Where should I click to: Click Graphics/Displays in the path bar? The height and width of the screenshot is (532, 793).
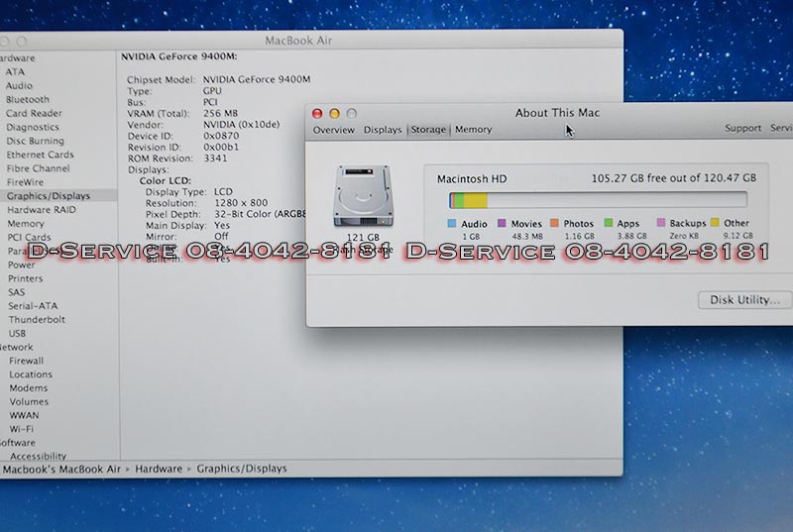pyautogui.click(x=242, y=469)
